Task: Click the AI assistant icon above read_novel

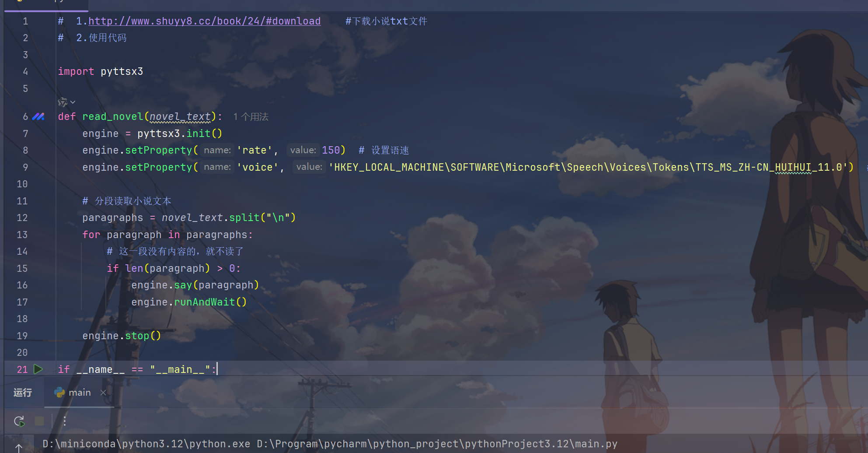Action: click(63, 102)
